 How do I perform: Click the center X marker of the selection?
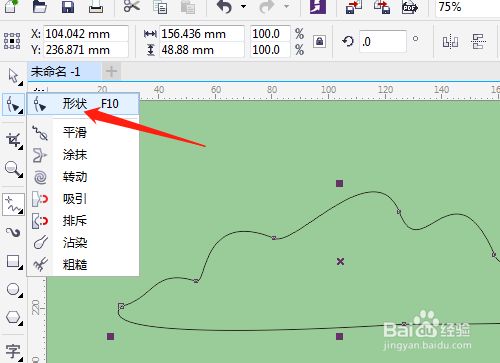point(340,262)
